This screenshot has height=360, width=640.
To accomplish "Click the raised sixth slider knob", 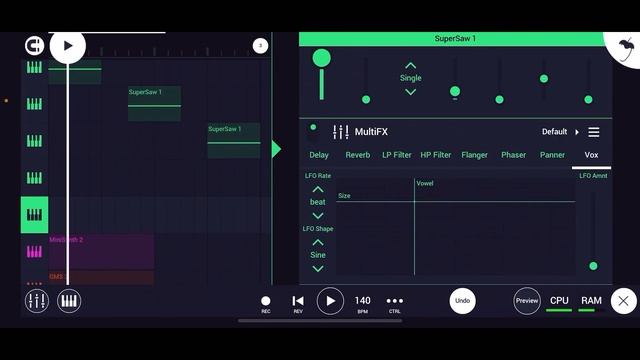I will pos(544,78).
